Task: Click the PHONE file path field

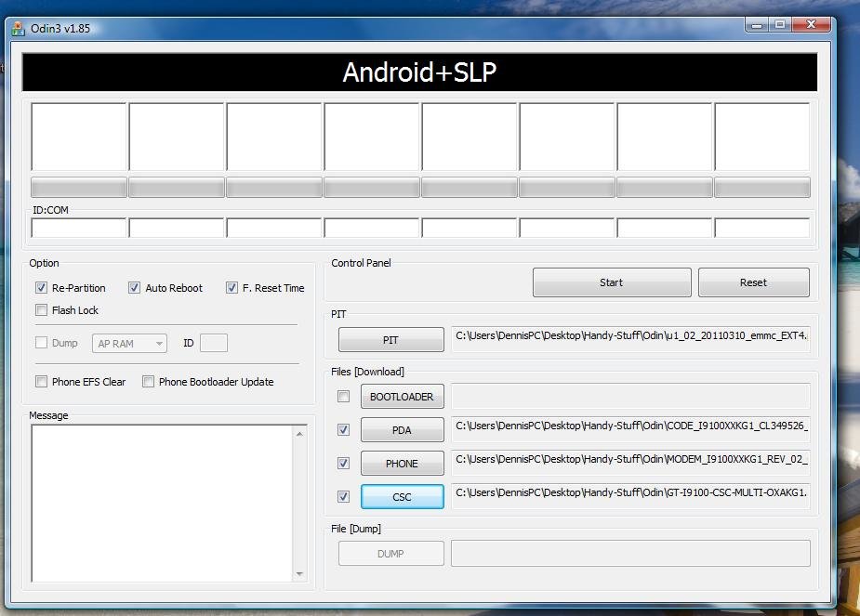Action: click(630, 463)
